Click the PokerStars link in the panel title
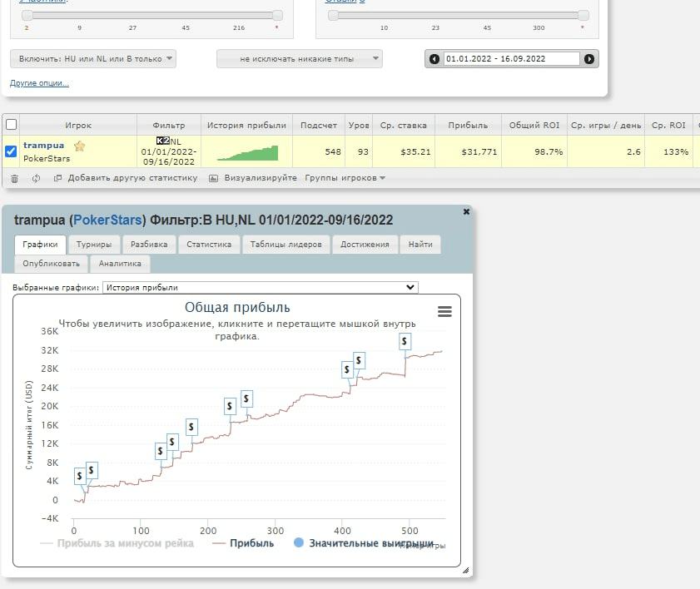This screenshot has height=589, width=700. tap(107, 220)
